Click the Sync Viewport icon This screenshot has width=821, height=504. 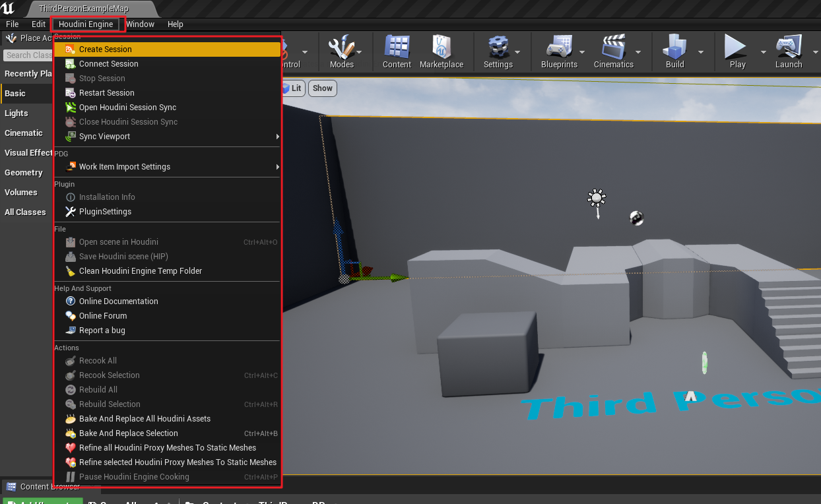tap(70, 137)
